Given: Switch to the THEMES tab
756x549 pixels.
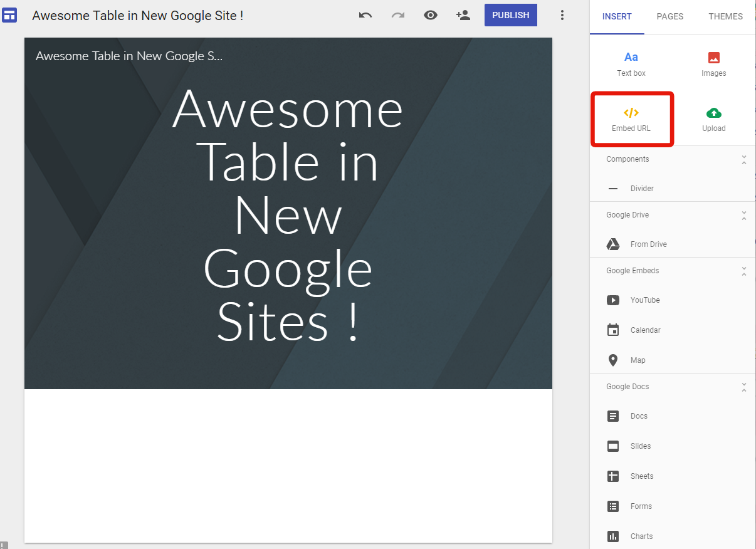Looking at the screenshot, I should [726, 17].
